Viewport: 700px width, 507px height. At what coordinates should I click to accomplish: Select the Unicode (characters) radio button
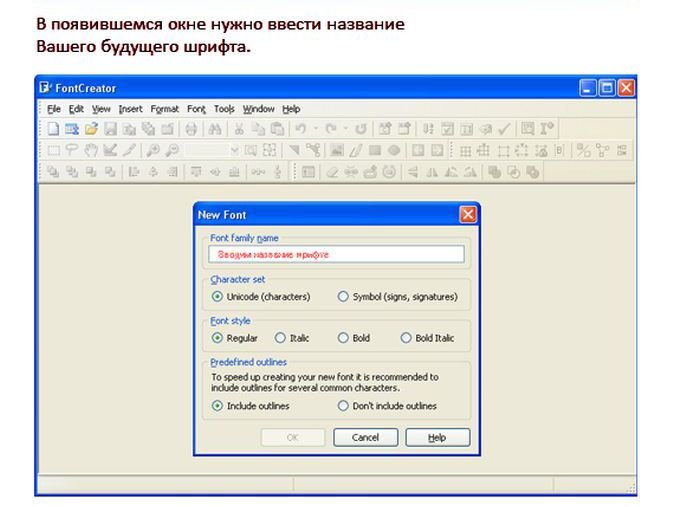pyautogui.click(x=218, y=297)
